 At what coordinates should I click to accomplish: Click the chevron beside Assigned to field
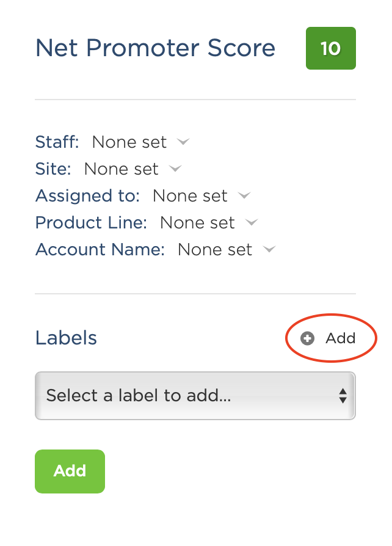point(244,196)
